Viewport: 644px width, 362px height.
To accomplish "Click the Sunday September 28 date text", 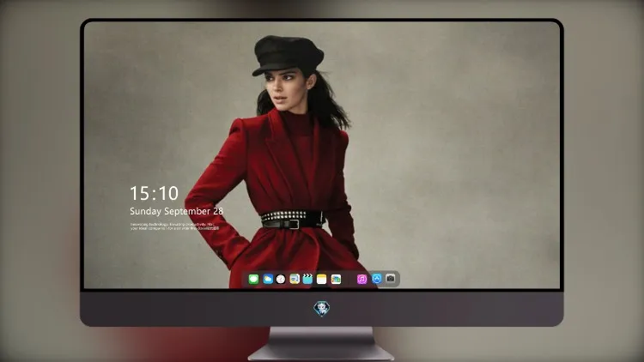I will [176, 211].
